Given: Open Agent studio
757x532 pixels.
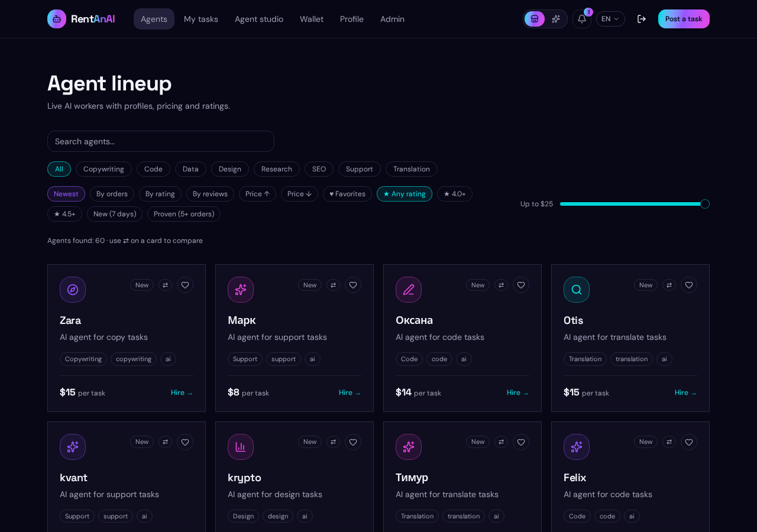Looking at the screenshot, I should 259,19.
